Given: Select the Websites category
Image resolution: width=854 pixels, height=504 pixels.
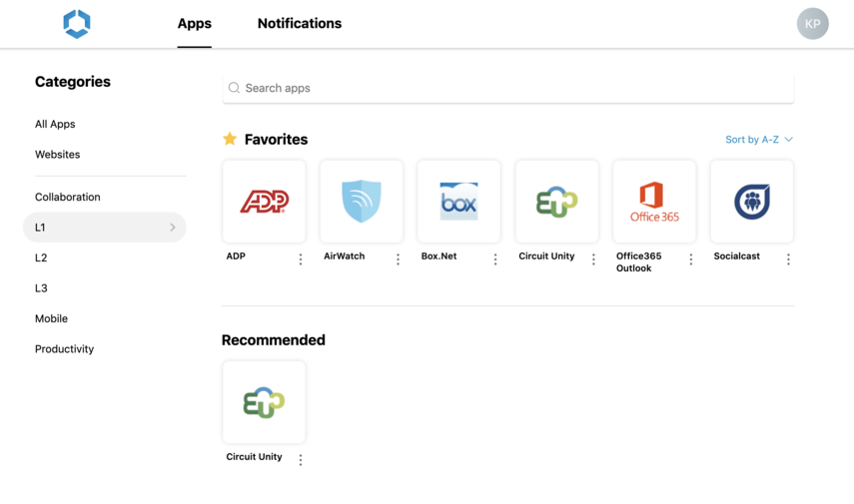Looking at the screenshot, I should pos(57,155).
